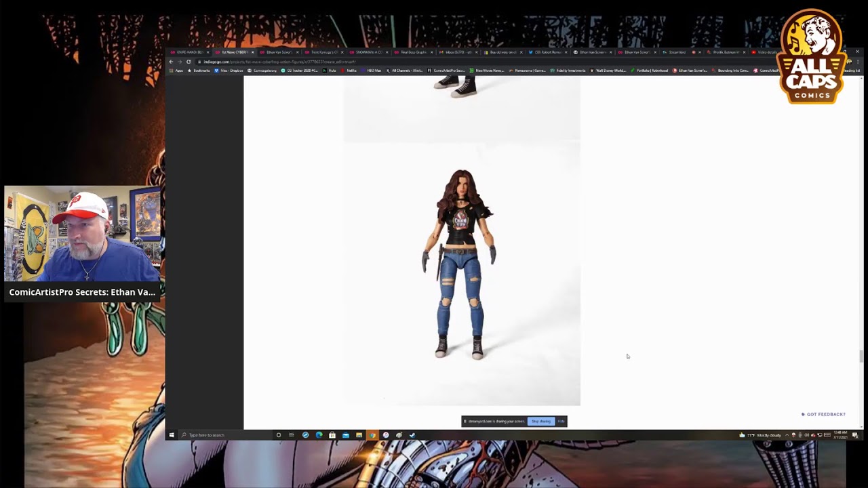
Task: Click the Got Feedback link
Action: (824, 414)
